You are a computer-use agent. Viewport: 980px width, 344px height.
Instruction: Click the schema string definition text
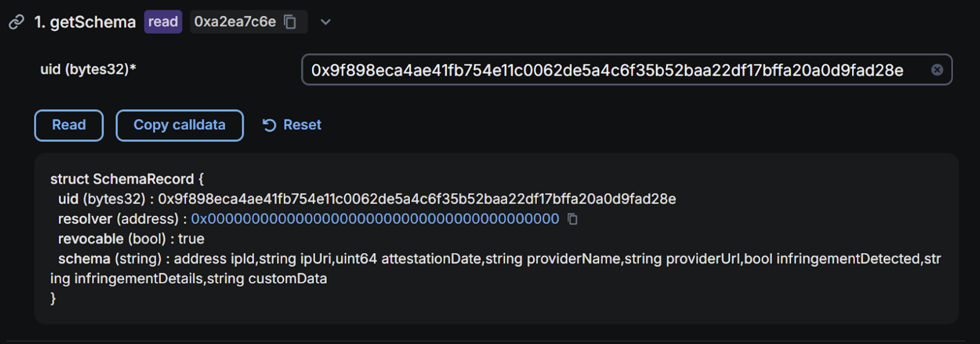tap(495, 268)
